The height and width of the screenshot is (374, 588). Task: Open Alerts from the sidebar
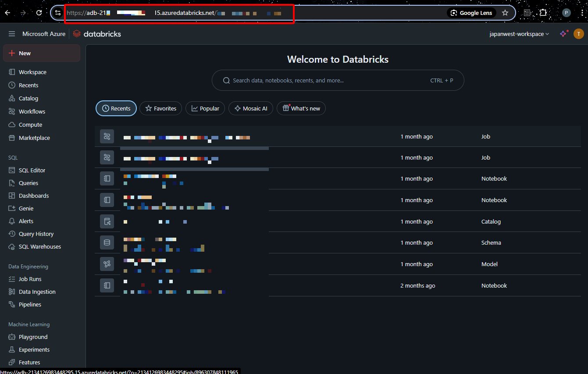click(x=26, y=221)
